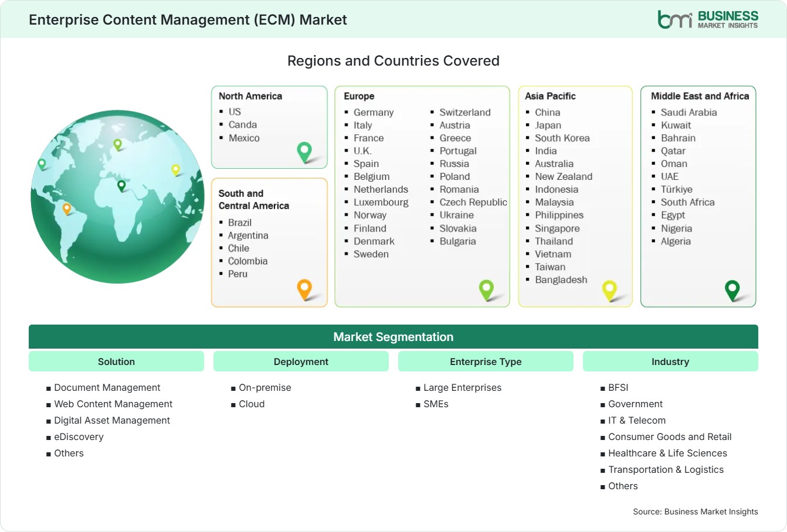Select the Deployment segmentation header

[301, 362]
